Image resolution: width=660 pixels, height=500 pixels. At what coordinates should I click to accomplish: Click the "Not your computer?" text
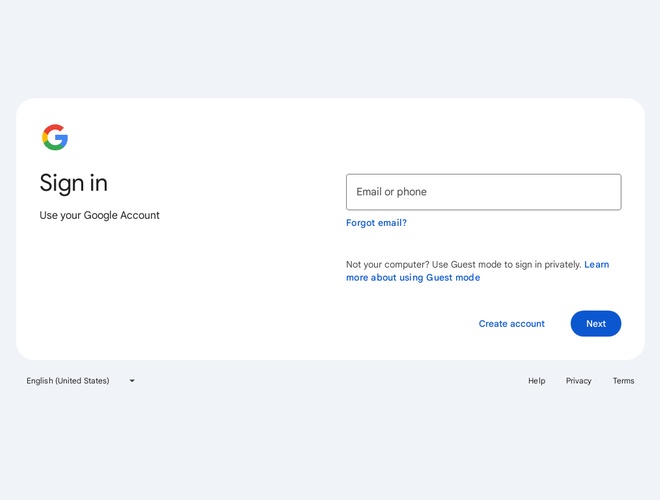coord(387,265)
